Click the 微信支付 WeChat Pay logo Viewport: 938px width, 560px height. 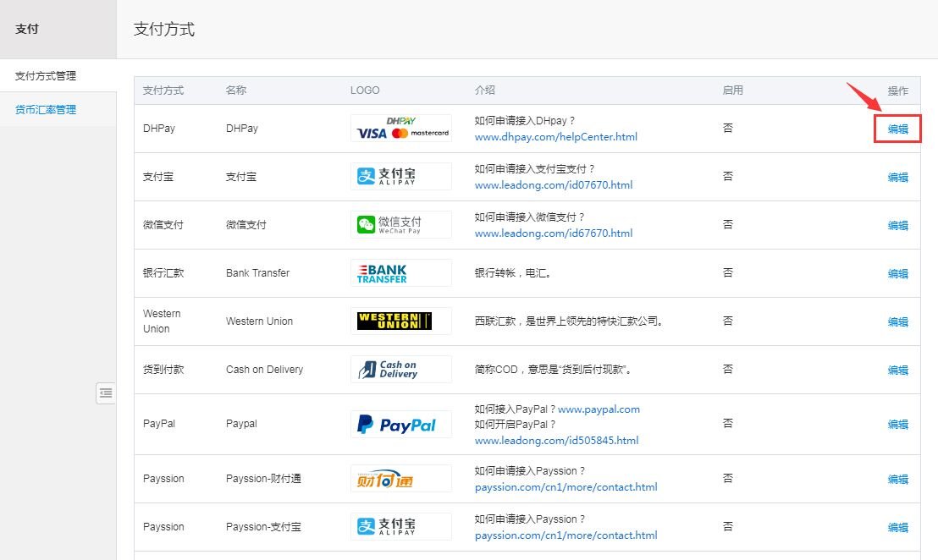point(400,224)
